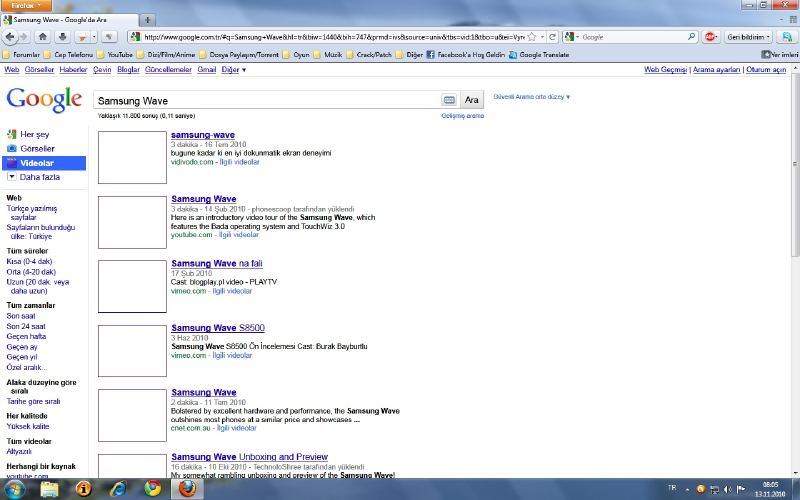
Task: Open the dropdown arrow beside the orange toolbar icon
Action: (94, 37)
